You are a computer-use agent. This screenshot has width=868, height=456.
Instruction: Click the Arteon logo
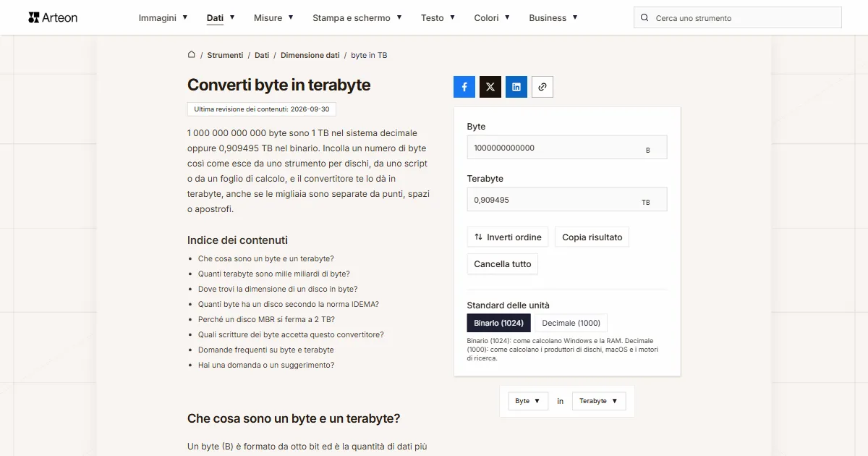point(53,17)
